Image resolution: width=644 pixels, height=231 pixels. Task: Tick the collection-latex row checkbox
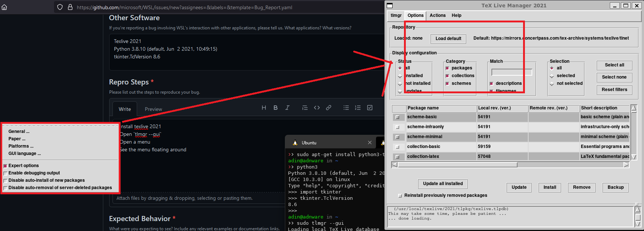pyautogui.click(x=397, y=157)
